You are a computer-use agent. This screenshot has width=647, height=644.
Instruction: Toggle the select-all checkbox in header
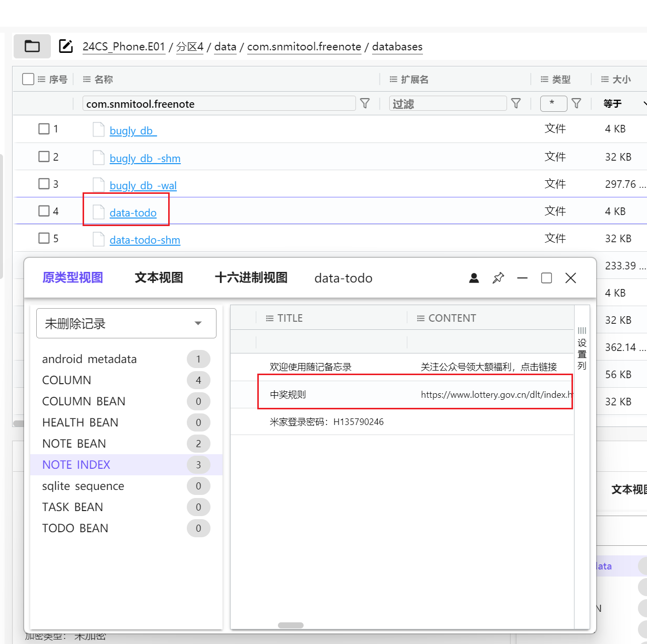pos(28,79)
